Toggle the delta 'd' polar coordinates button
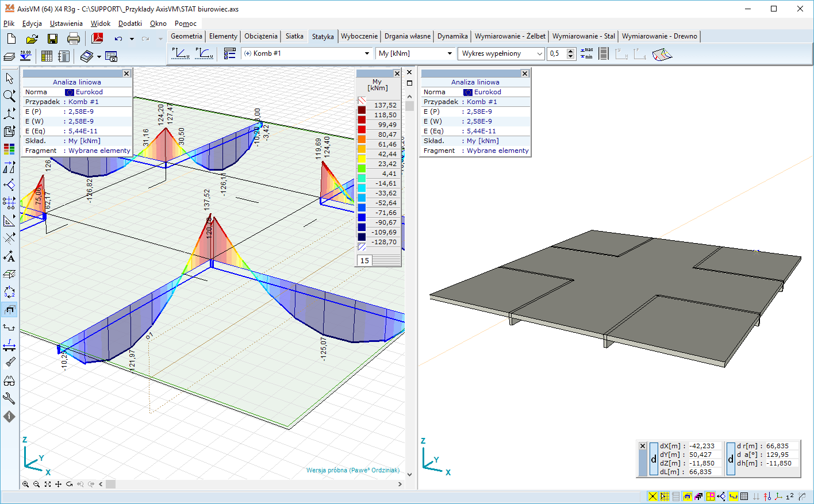The width and height of the screenshot is (814, 504). [x=731, y=459]
